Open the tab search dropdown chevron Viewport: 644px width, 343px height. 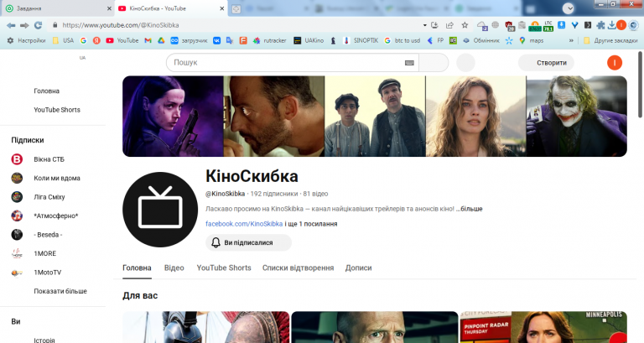(568, 8)
